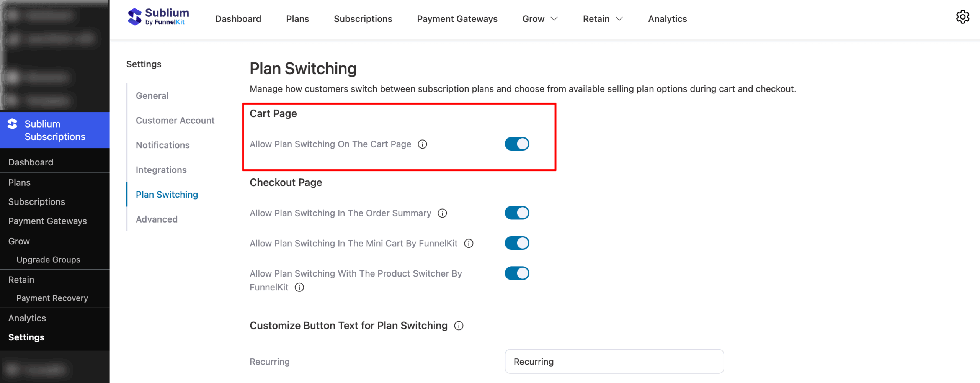Click the info icon beside Customize Button Text
980x383 pixels.
point(458,326)
